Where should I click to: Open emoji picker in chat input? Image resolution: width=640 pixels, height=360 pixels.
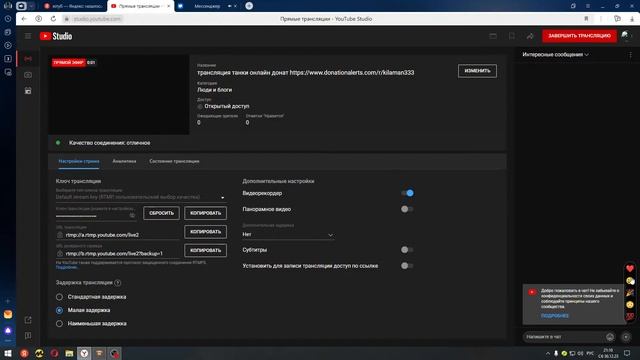(610, 337)
